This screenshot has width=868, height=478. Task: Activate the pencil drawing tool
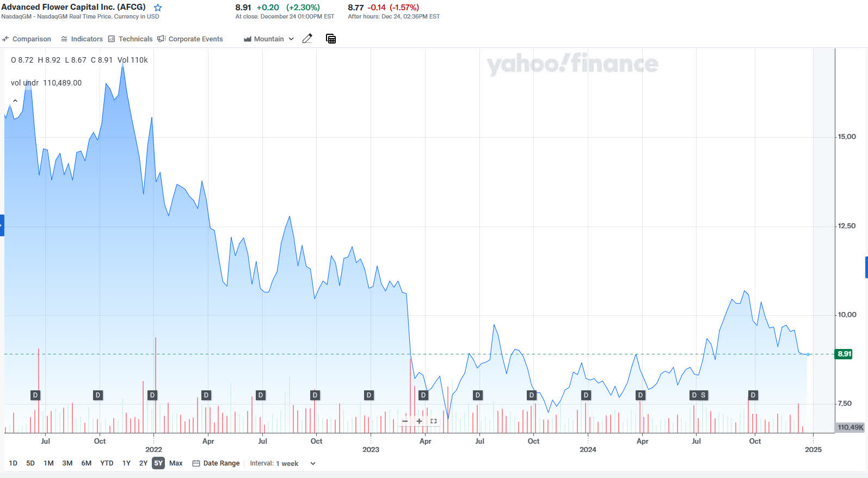click(x=307, y=39)
